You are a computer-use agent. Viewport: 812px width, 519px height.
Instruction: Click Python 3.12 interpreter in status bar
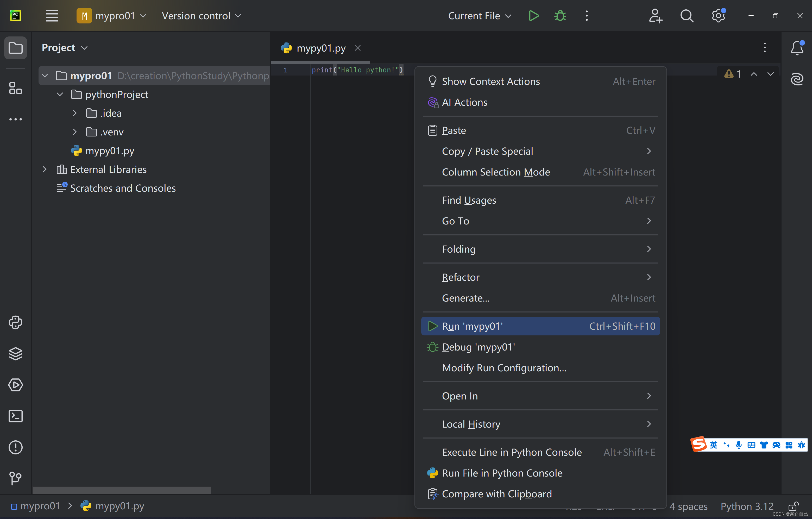click(747, 506)
